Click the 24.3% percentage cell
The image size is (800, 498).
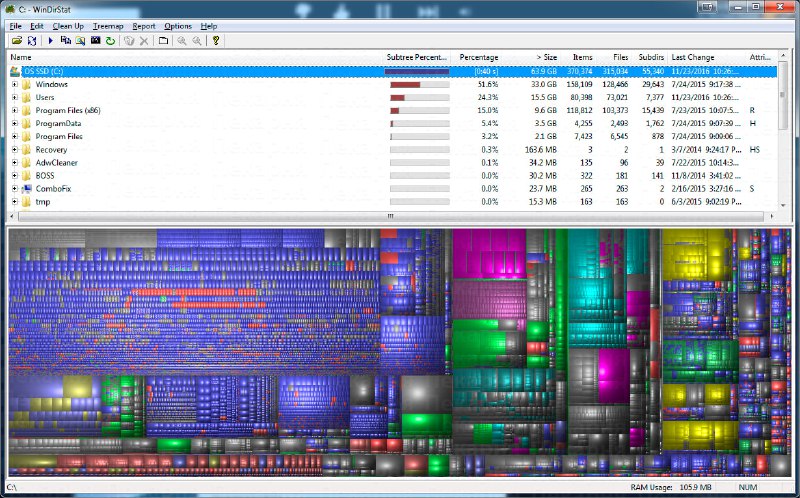click(x=488, y=97)
